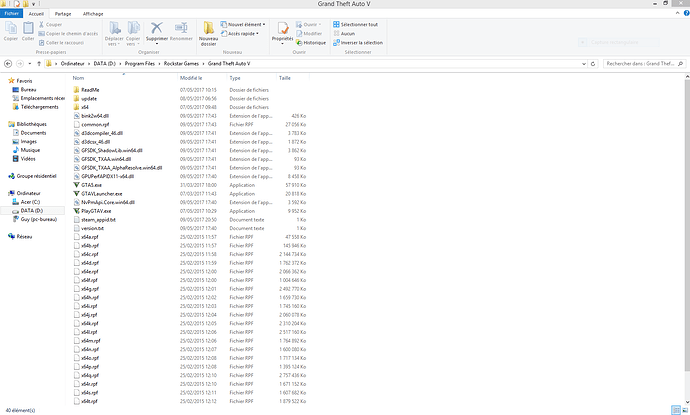Click Sélectionner tout
The width and height of the screenshot is (690, 415).
pos(356,25)
